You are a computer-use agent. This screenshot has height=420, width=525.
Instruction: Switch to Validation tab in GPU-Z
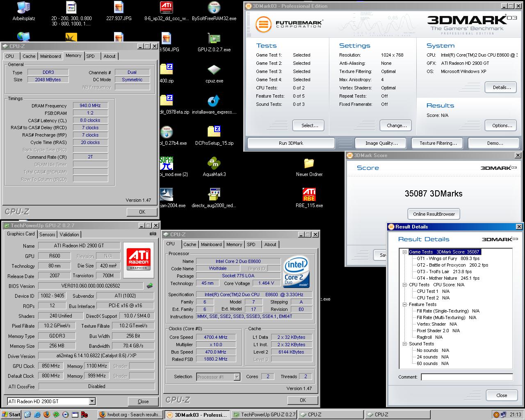[x=69, y=235]
